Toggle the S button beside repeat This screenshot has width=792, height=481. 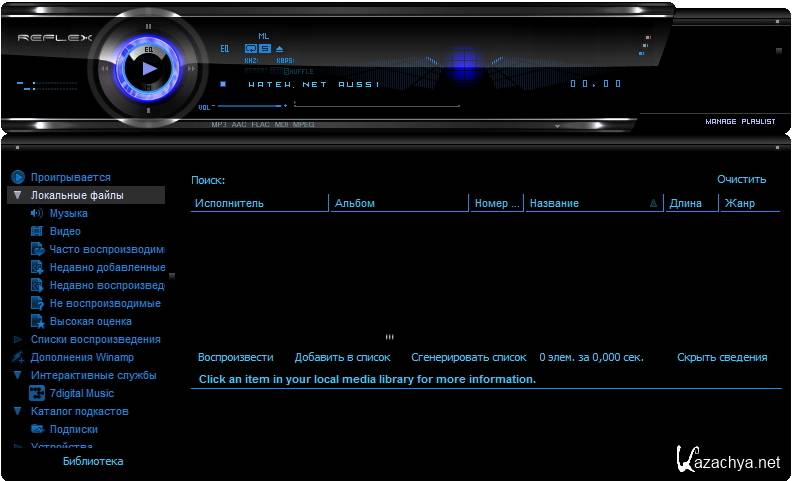point(265,48)
